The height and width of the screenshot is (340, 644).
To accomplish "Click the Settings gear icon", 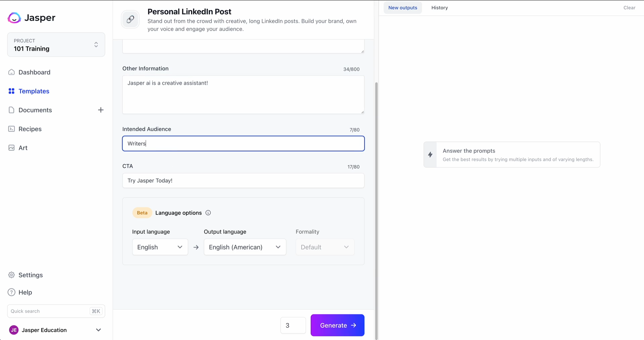I will point(11,275).
